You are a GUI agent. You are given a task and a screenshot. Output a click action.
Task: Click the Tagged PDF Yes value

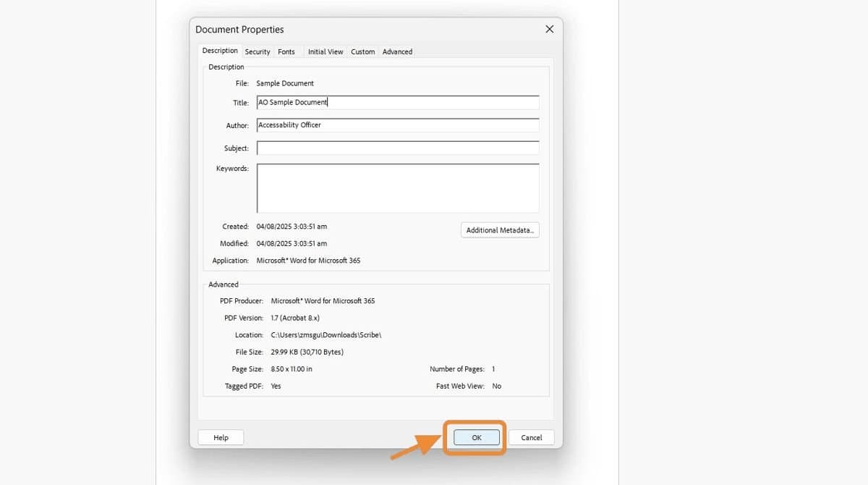[x=276, y=386]
